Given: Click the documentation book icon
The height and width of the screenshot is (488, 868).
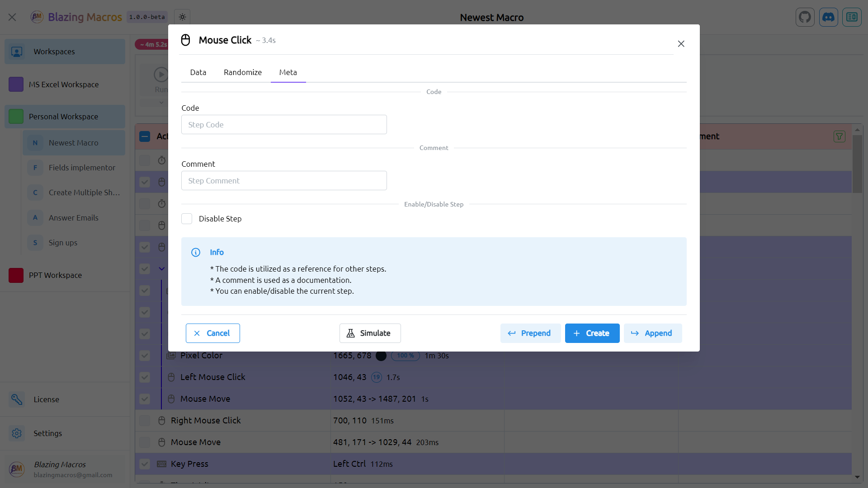Looking at the screenshot, I should [x=852, y=17].
